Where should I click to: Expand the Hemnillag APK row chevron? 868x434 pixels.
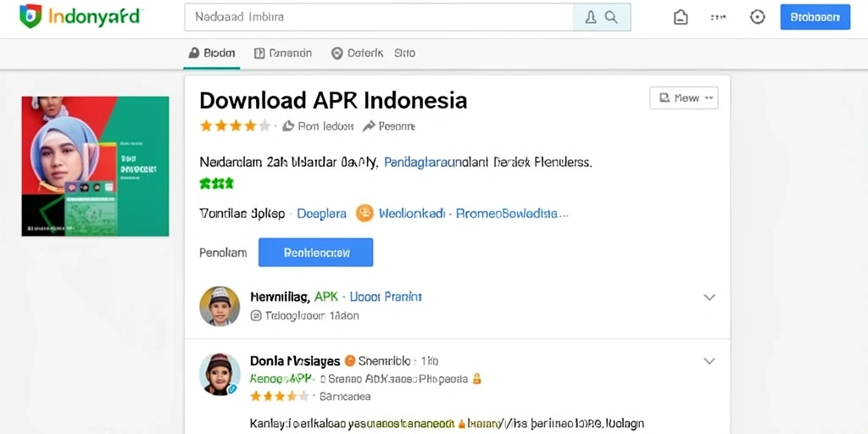[x=709, y=298]
